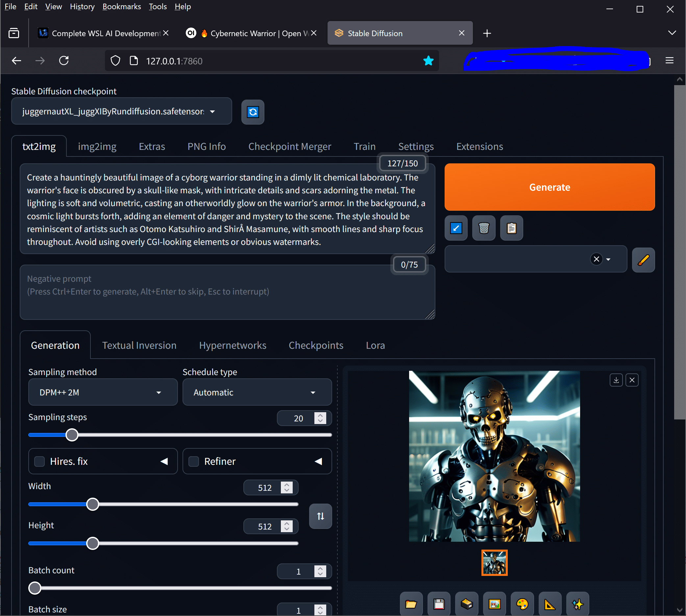Bookmark star in address bar

click(x=428, y=61)
